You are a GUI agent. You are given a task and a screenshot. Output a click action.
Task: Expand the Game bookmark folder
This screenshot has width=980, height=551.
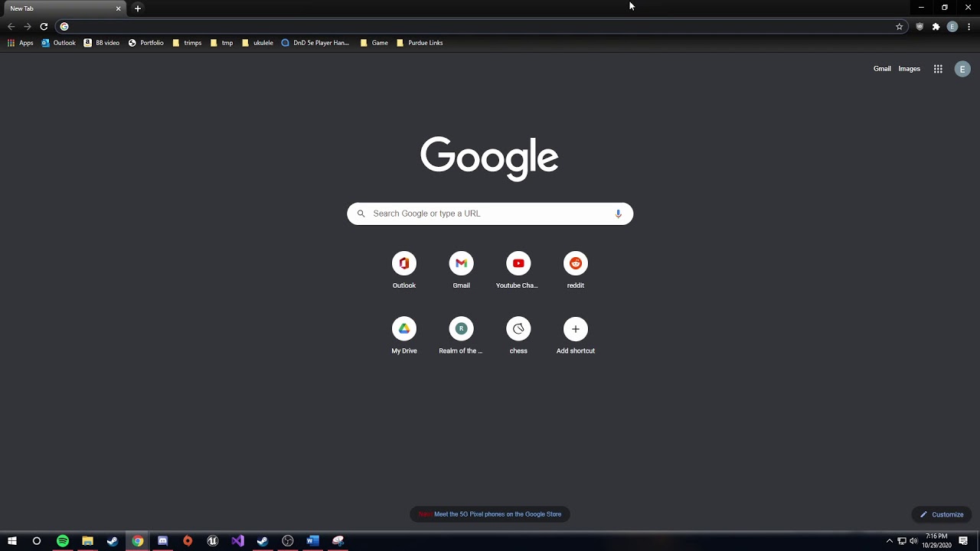[x=374, y=43]
